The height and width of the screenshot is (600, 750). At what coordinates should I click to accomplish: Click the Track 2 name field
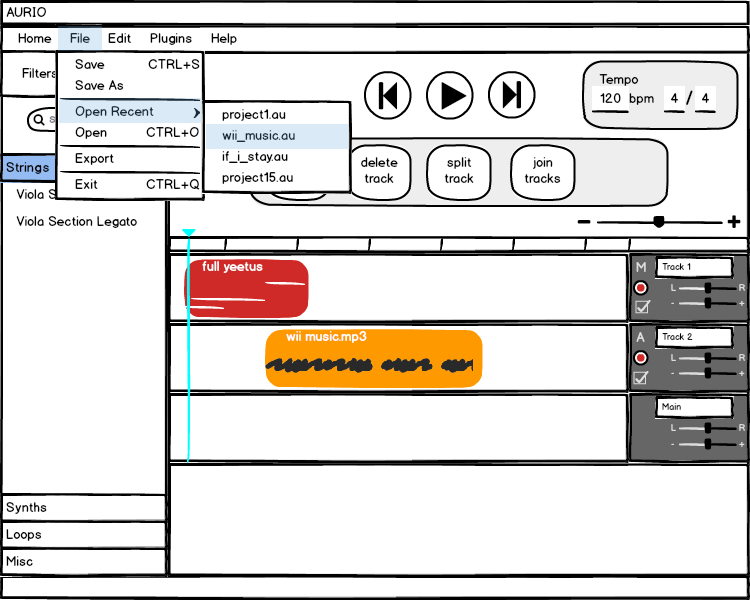pos(694,337)
